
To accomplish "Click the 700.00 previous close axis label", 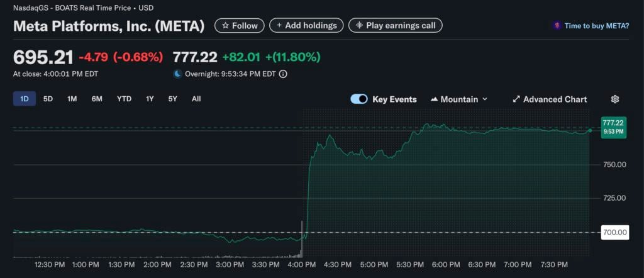I will [x=615, y=233].
